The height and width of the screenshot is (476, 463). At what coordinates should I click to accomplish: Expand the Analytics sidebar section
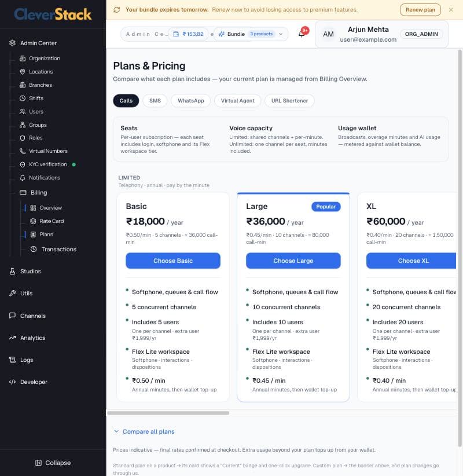click(32, 338)
